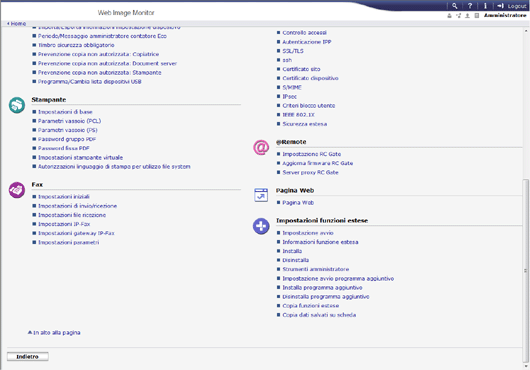Click the Logout arrow icon
This screenshot has height=370, width=530.
click(x=501, y=6)
